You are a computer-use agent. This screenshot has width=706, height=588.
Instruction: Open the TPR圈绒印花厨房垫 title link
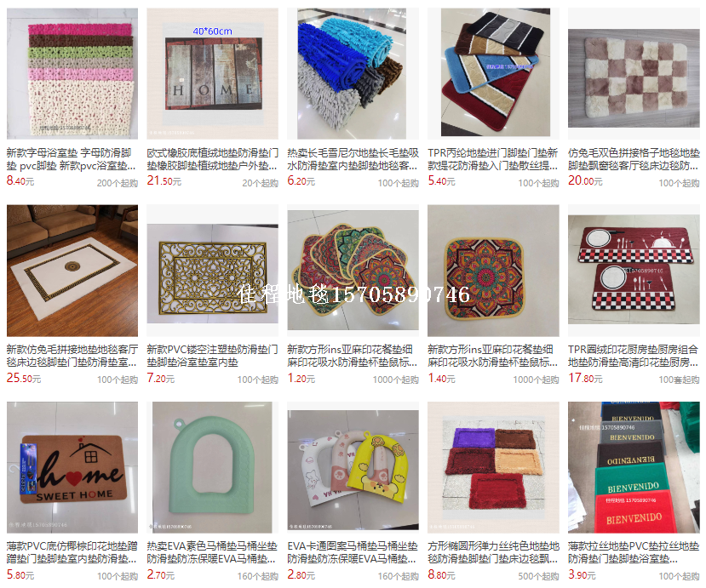[x=634, y=356]
